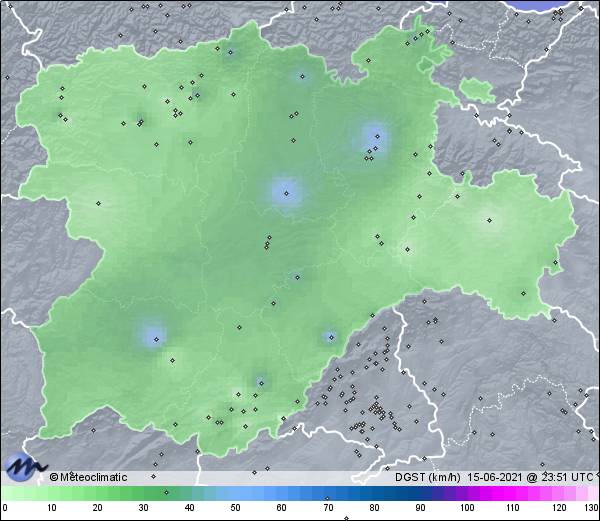The height and width of the screenshot is (521, 600).
Task: Click the Meteoclimatic wave logo
Action: point(26,467)
